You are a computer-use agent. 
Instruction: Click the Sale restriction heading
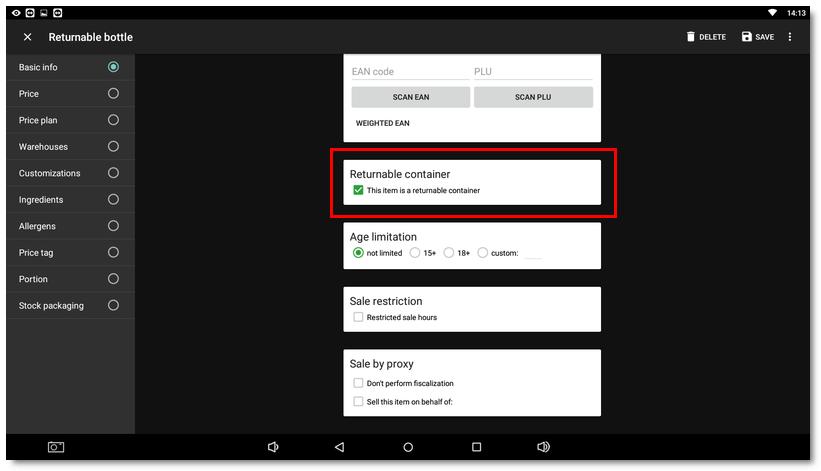click(386, 301)
